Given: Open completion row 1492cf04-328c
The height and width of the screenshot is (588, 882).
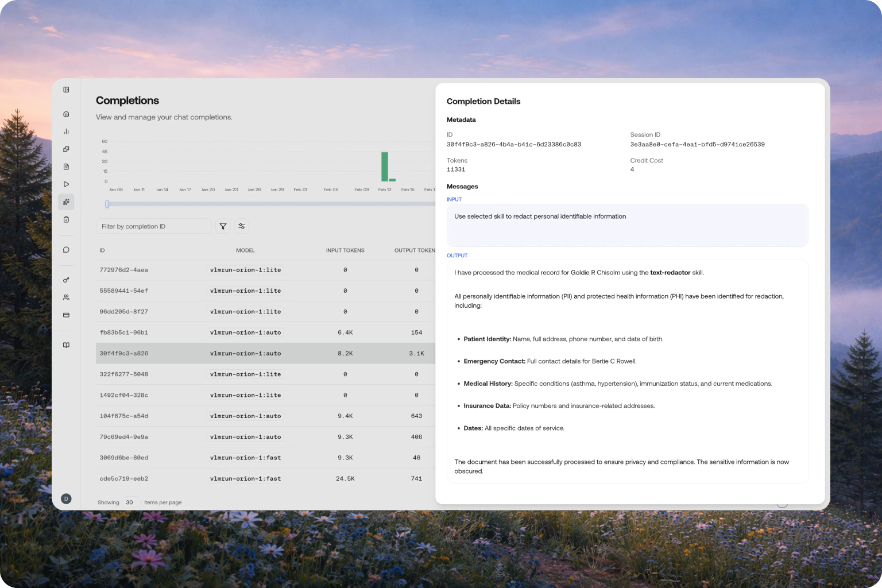Looking at the screenshot, I should click(x=266, y=395).
